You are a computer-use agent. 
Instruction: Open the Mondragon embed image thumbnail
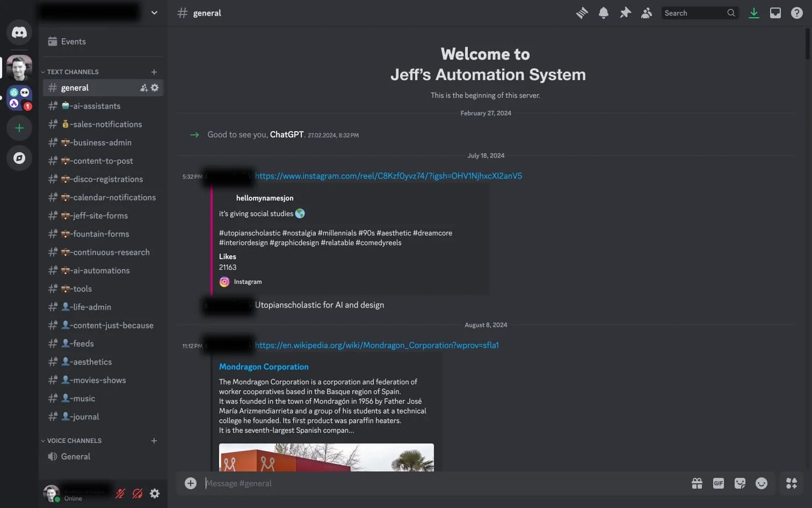click(x=327, y=457)
